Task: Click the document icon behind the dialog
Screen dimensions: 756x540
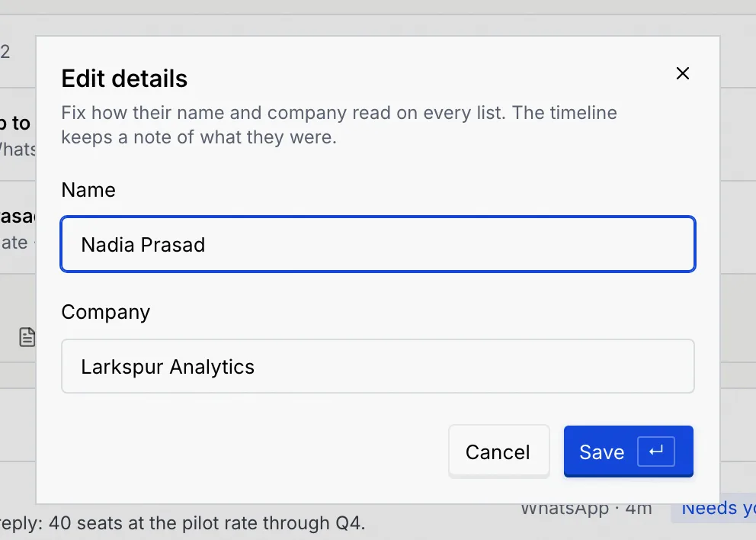Action: coord(27,337)
